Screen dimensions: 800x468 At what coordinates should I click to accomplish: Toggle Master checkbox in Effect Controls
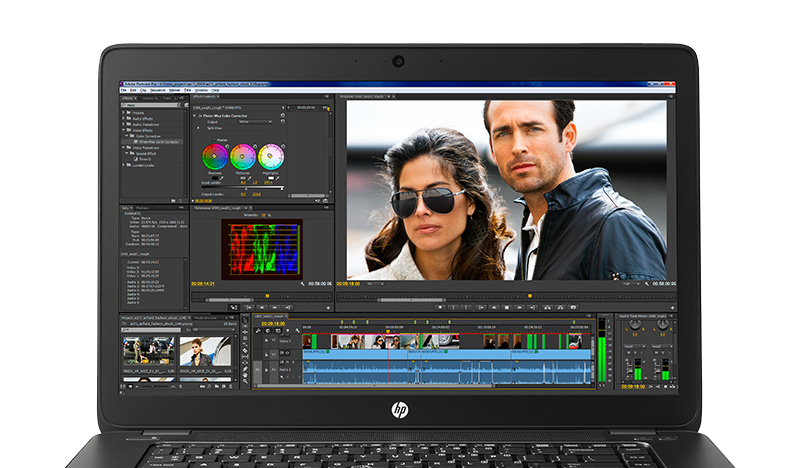[x=215, y=140]
